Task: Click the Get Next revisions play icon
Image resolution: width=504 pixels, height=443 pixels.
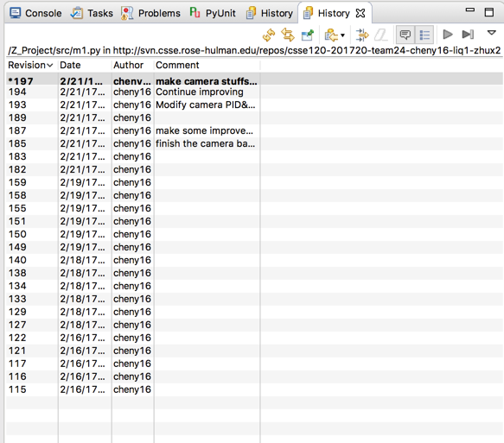Action: pos(448,34)
